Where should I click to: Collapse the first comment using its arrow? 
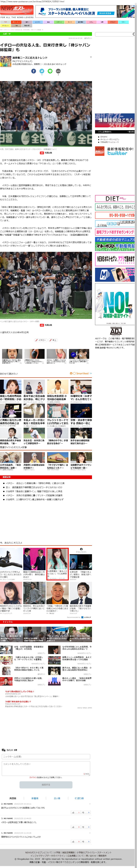click(90, 804)
